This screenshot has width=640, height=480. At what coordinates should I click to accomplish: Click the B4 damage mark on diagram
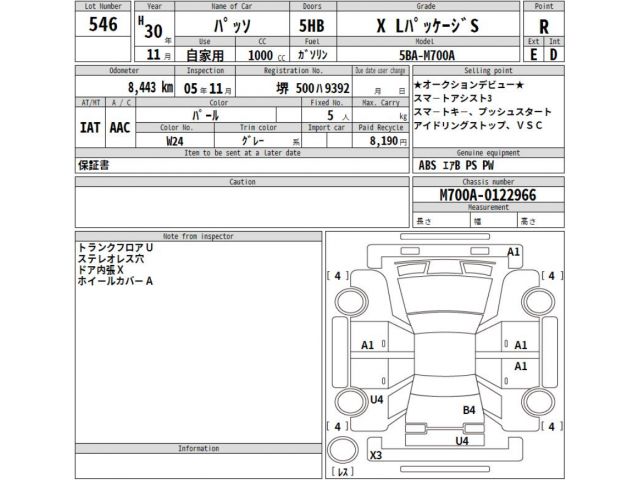pos(469,410)
